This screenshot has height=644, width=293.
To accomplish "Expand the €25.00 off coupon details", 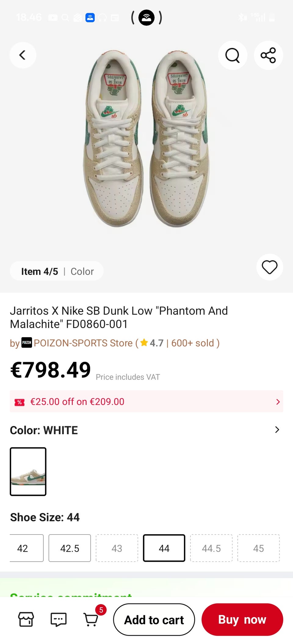I will click(x=277, y=402).
